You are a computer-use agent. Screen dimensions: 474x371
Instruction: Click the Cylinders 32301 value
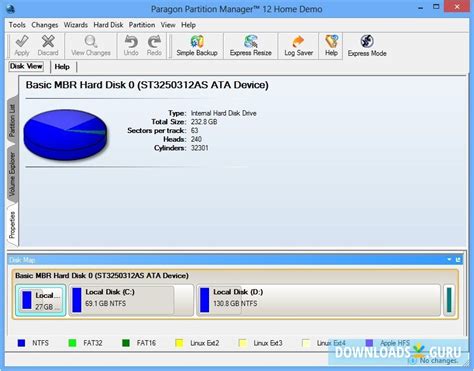coord(200,148)
